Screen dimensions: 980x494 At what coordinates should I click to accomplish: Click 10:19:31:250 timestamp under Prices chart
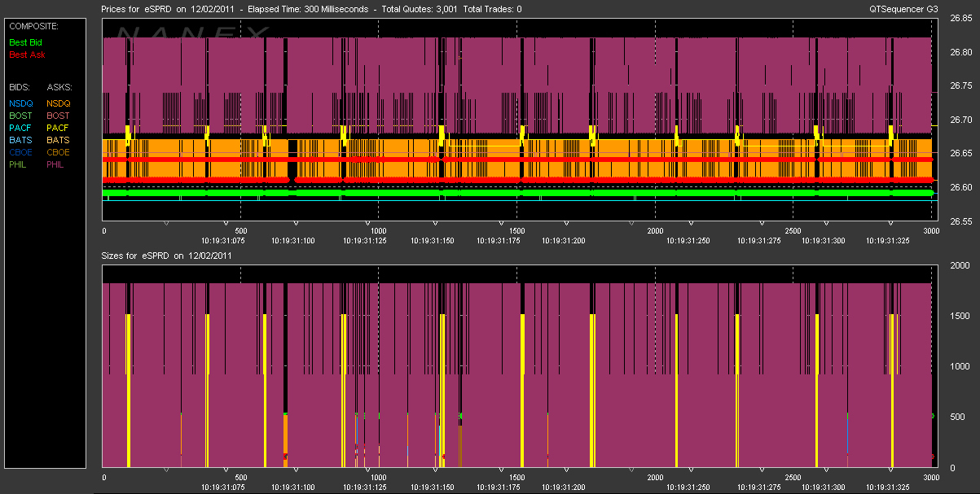tap(687, 241)
